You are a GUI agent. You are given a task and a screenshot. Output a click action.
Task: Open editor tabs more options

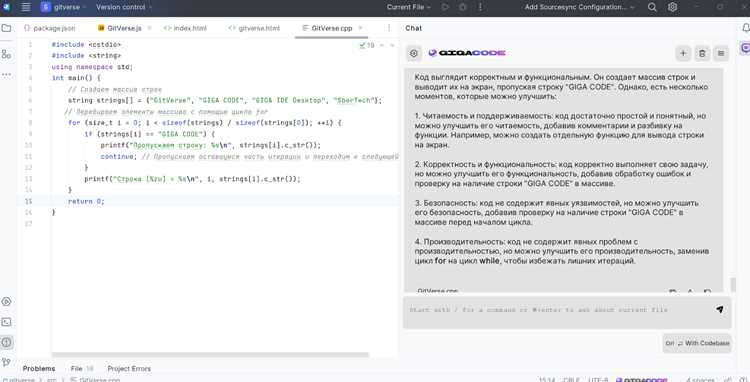point(389,28)
